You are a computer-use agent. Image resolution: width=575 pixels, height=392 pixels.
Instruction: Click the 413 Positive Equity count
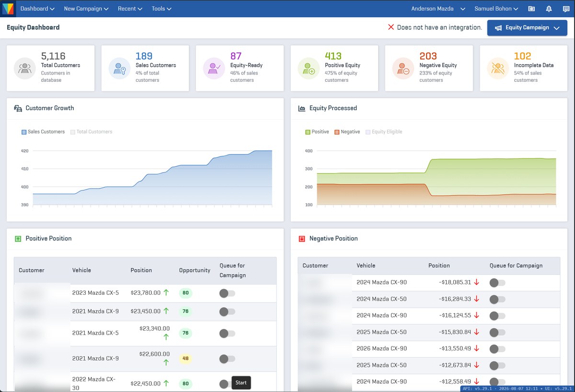tap(333, 56)
